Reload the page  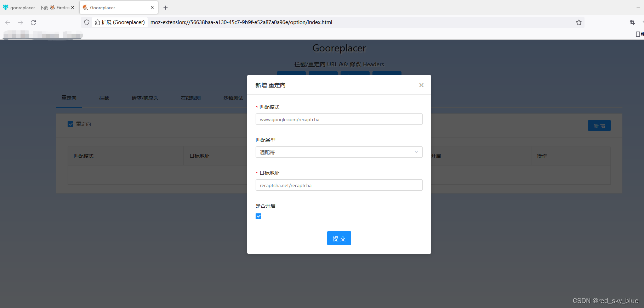point(33,22)
